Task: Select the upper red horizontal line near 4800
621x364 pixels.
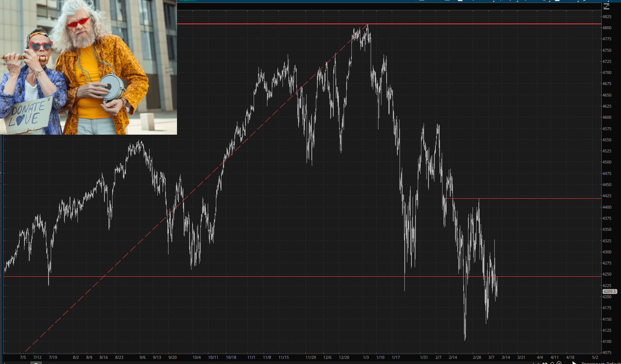Action: (x=481, y=24)
